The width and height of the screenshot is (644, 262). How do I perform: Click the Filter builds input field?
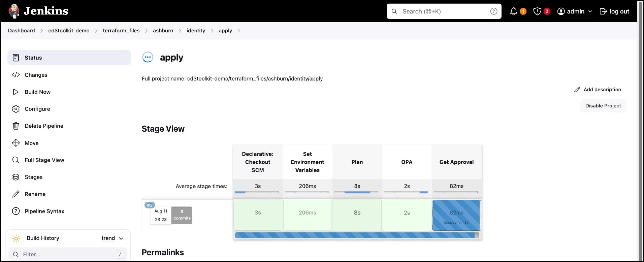click(67, 255)
